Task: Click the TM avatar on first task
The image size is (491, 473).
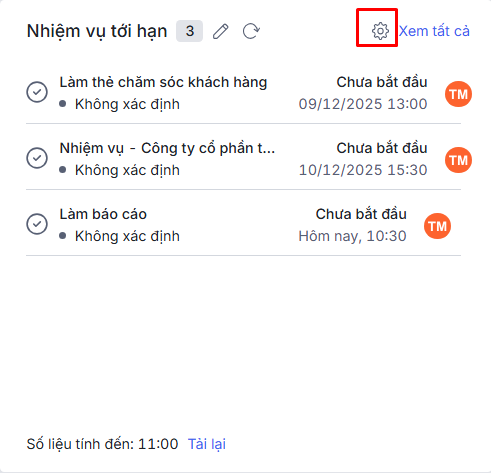Action: (458, 94)
